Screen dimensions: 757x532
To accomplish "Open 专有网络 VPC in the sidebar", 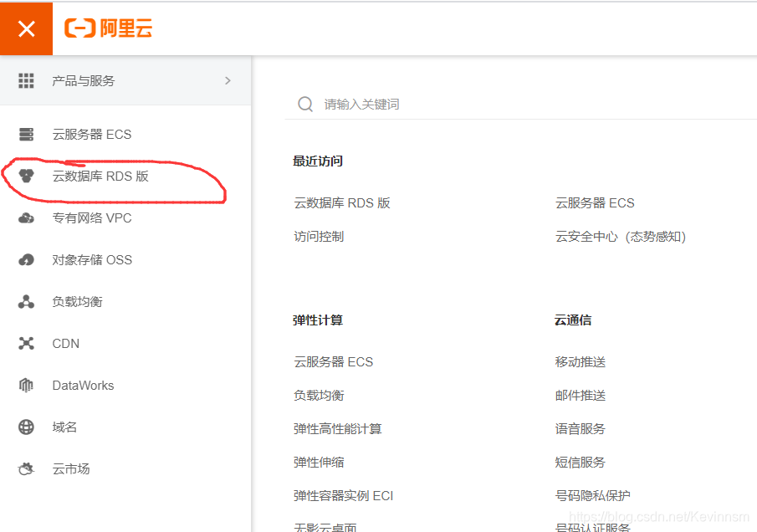I will coord(92,218).
